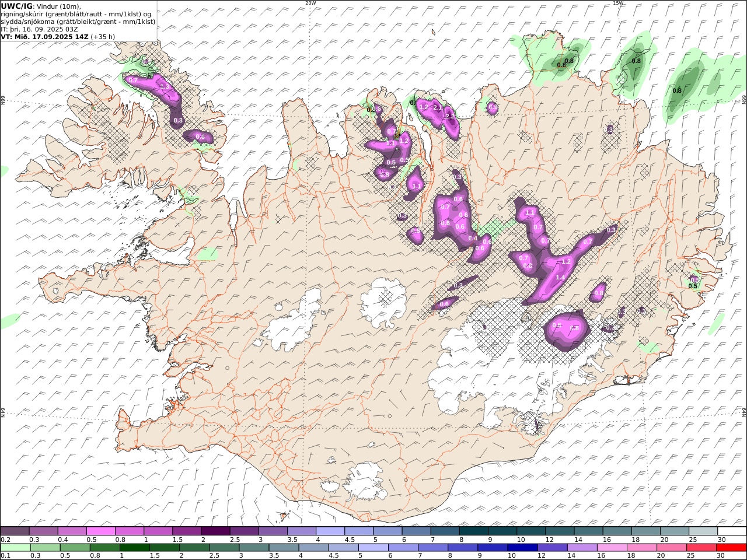This screenshot has height=560, width=747.
Task: Click the white Hofsjökull glacier area in central Iceland
Action: [x=383, y=300]
